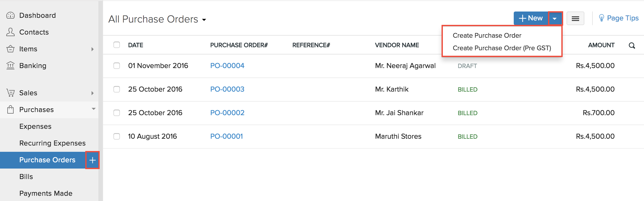The height and width of the screenshot is (201, 644).
Task: Open Page Tips
Action: click(623, 18)
